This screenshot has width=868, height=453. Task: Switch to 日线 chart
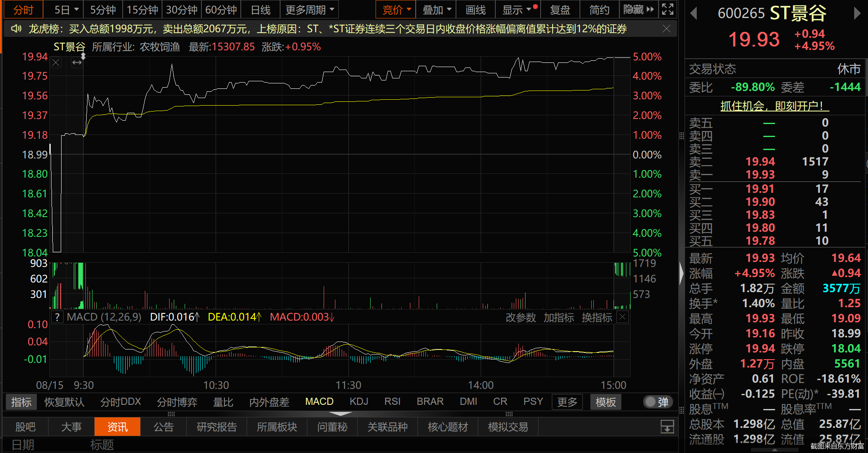[260, 10]
